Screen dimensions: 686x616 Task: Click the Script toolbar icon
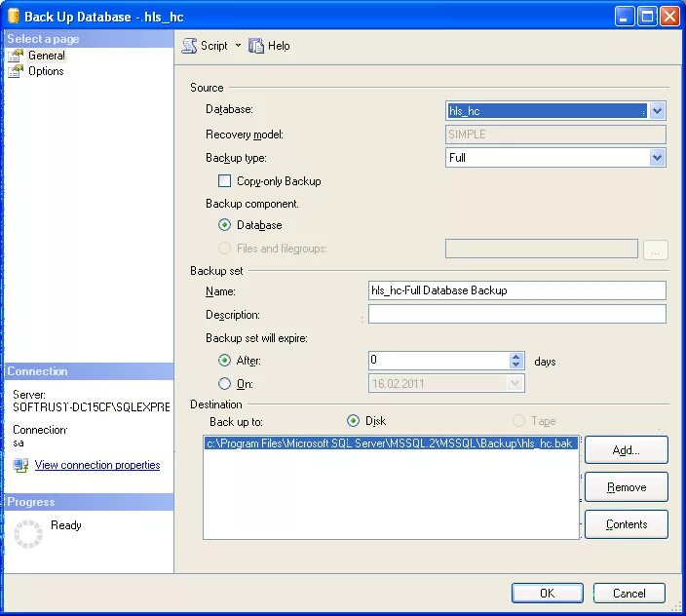click(189, 46)
